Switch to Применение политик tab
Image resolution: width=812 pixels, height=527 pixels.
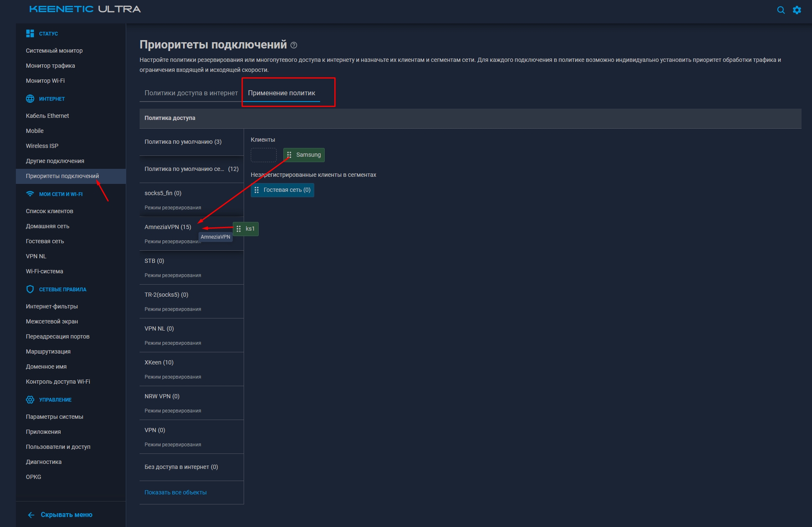282,93
